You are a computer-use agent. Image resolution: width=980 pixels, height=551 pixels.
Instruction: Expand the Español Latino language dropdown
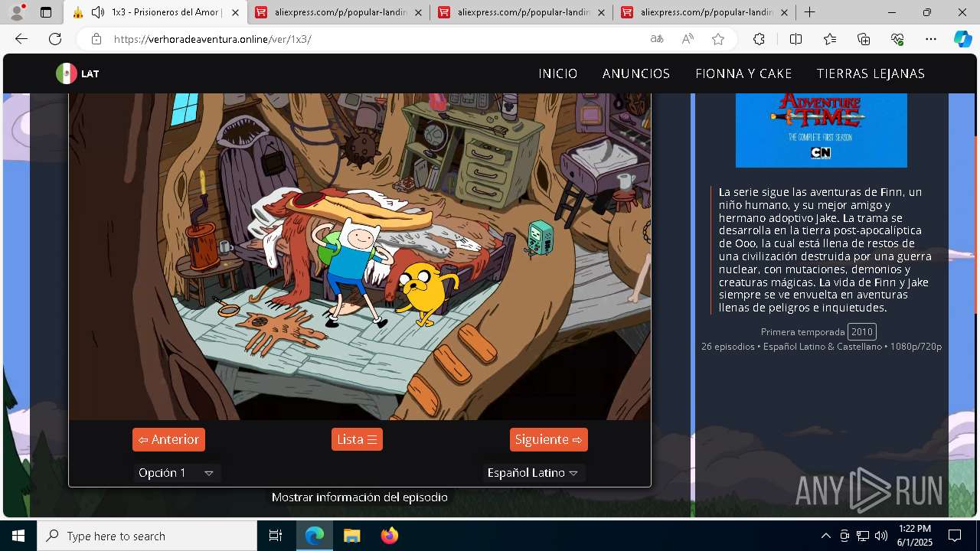tap(534, 473)
